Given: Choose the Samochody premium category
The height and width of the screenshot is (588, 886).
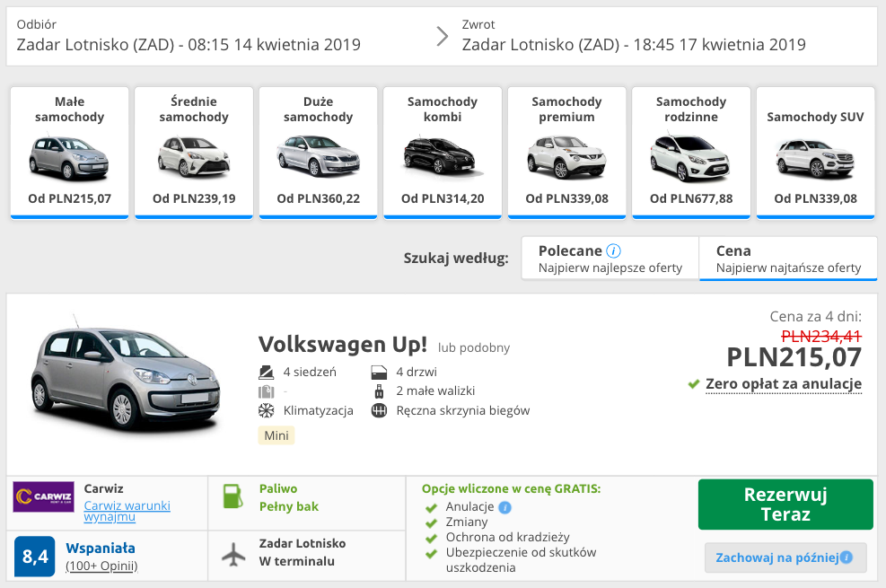Looking at the screenshot, I should click(566, 153).
